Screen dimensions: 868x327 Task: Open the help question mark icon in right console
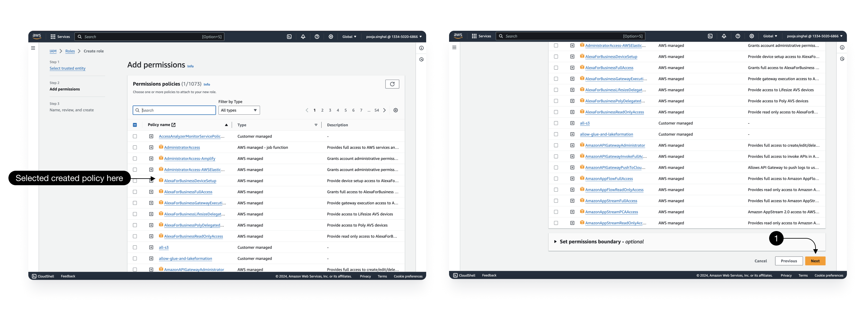737,36
